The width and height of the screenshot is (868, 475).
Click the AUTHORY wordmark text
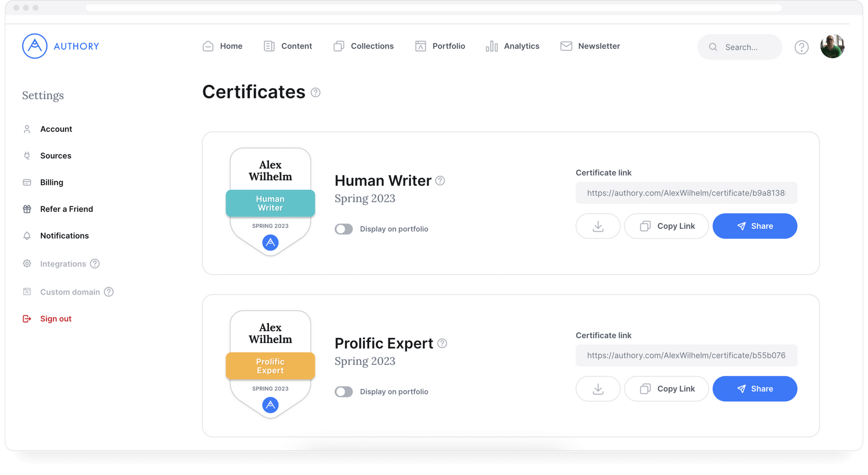(76, 46)
